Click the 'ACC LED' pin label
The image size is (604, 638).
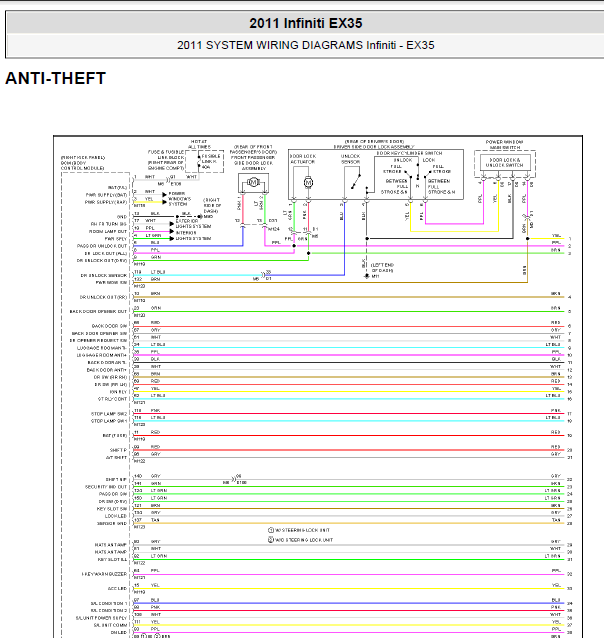point(117,588)
